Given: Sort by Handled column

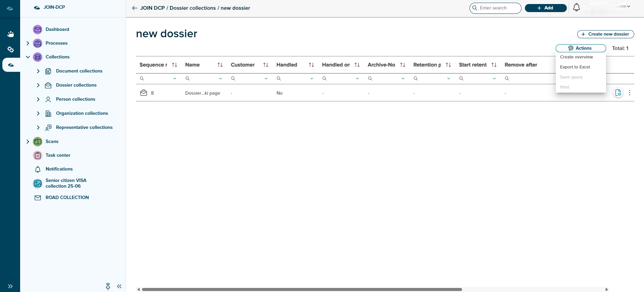Looking at the screenshot, I should 311,65.
